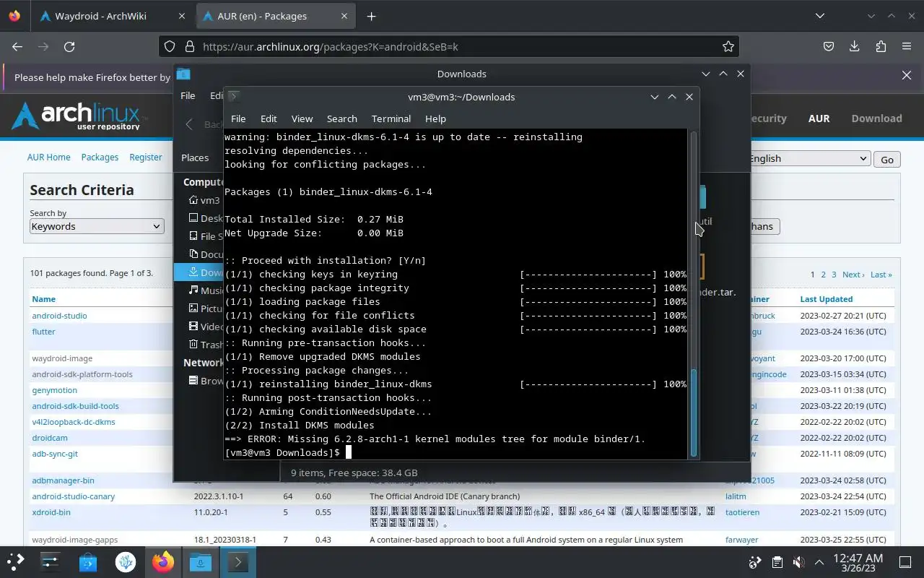Open the flutter package link
The height and width of the screenshot is (578, 924).
(x=43, y=332)
